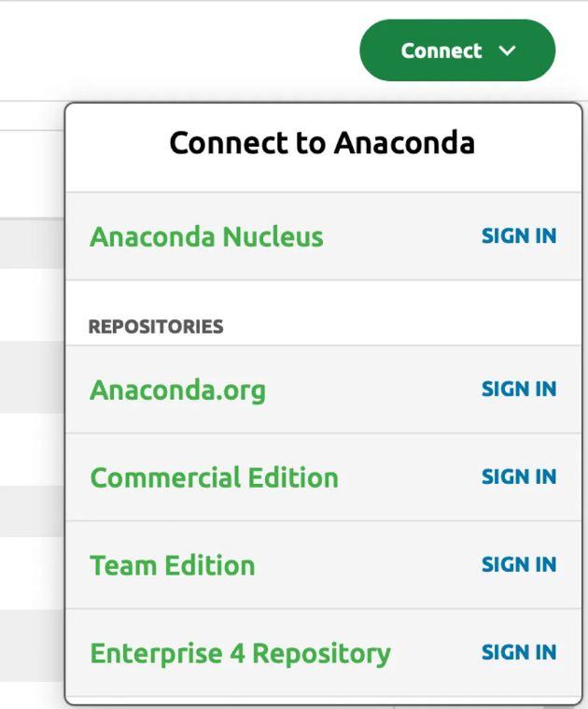Click empty space in Enterprise 4 Repository row
This screenshot has height=709, width=588.
click(436, 654)
